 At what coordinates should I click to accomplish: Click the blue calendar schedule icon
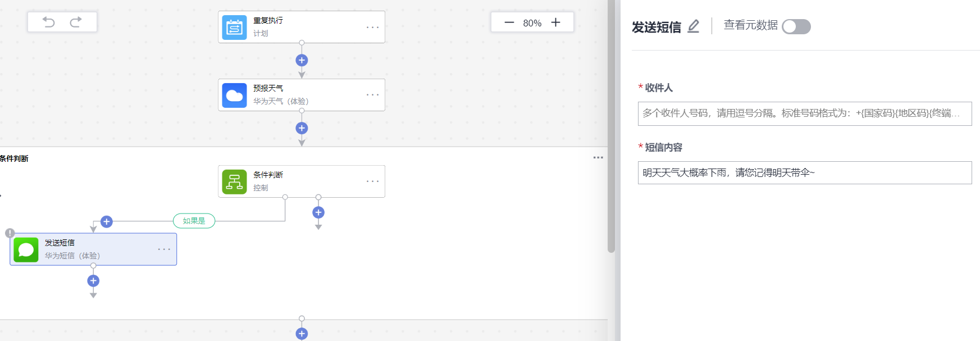[x=234, y=28]
